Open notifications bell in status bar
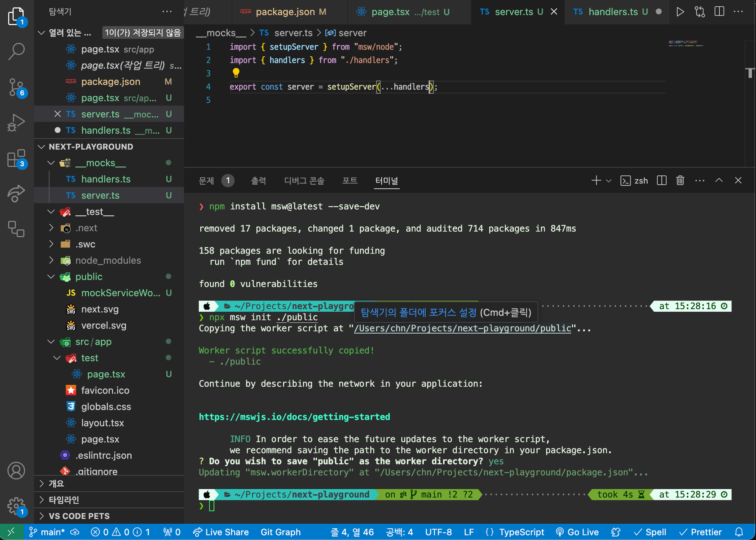 [x=739, y=532]
